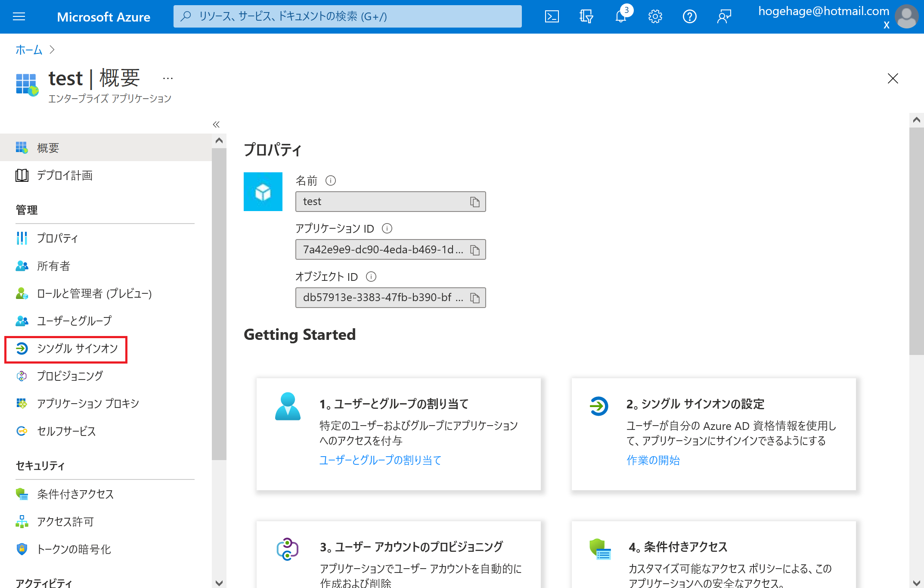Click main page scroll down arrow
The height and width of the screenshot is (588, 924).
point(917,583)
